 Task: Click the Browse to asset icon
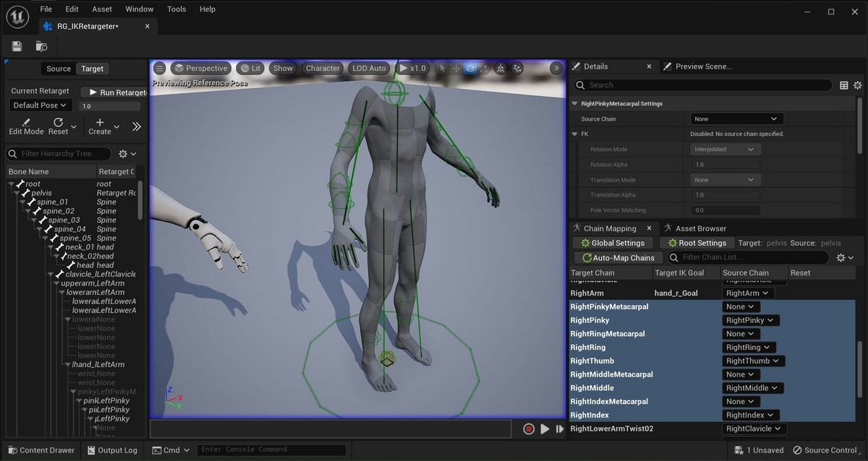point(41,46)
